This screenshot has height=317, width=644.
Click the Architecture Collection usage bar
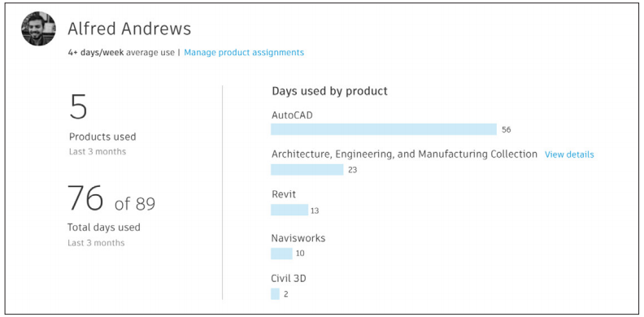click(x=307, y=170)
